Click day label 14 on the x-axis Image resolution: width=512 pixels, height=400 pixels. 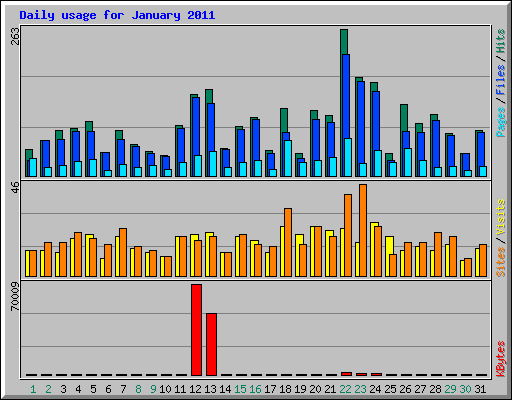pos(225,389)
